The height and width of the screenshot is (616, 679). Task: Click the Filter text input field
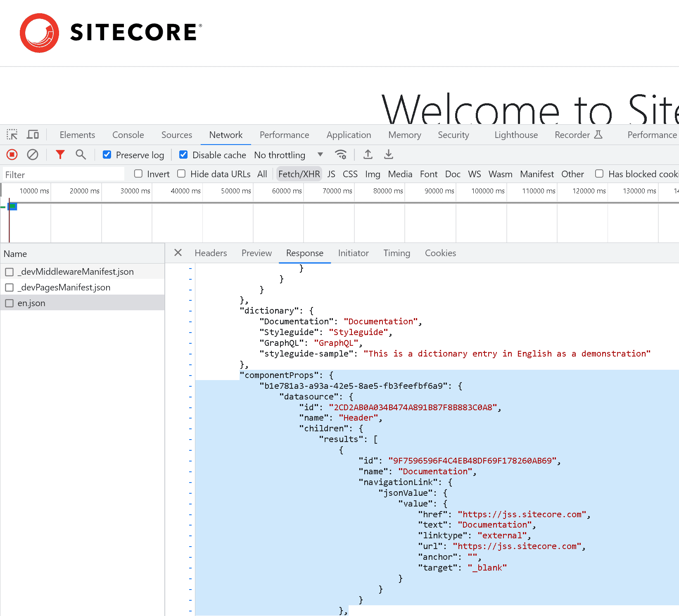[x=63, y=175]
